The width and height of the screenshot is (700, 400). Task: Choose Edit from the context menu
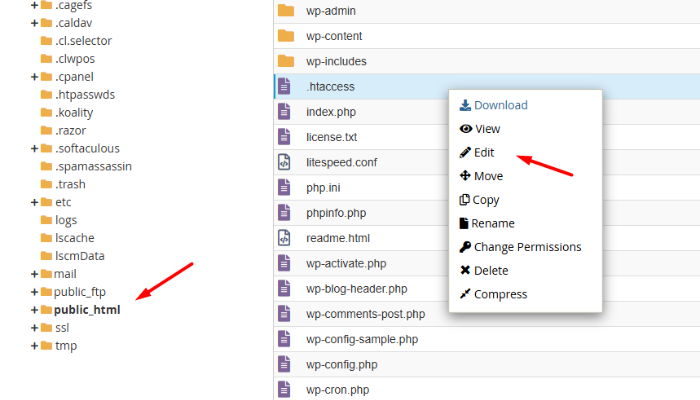(484, 153)
